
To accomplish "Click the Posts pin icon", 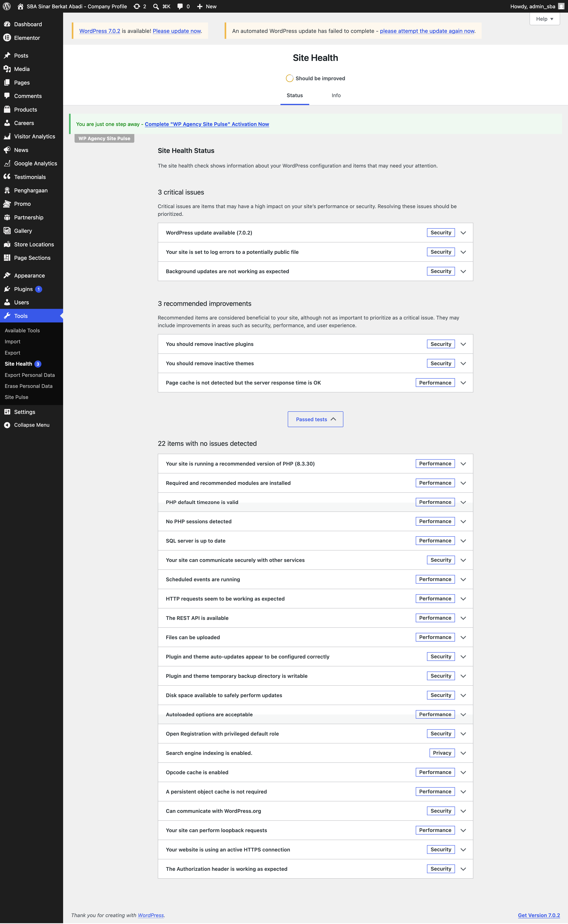I will tap(7, 56).
